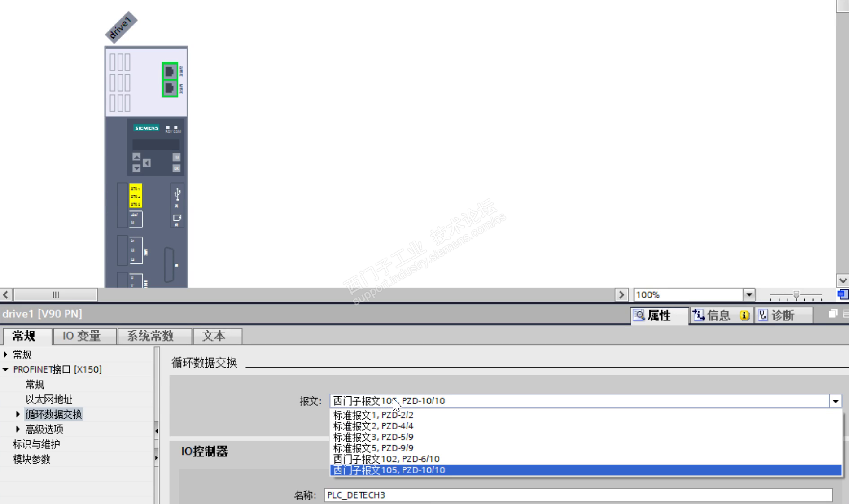The width and height of the screenshot is (849, 504).
Task: Click the drive1 device name label
Action: [x=121, y=27]
